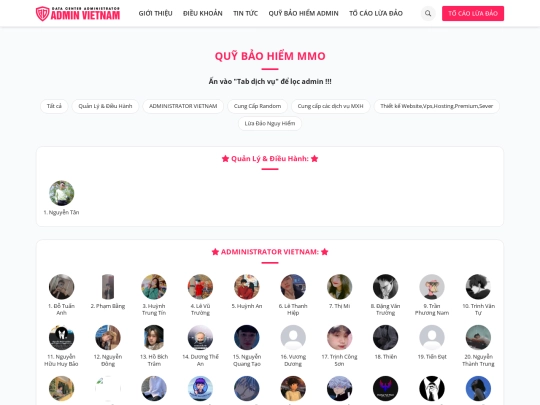Open Huỳnh An's profile picture

pyautogui.click(x=247, y=287)
